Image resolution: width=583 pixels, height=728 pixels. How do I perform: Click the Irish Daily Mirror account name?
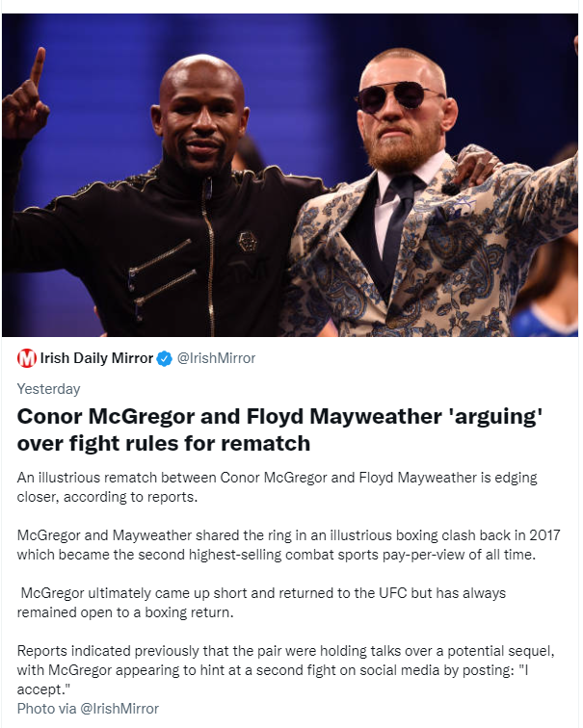(96, 358)
